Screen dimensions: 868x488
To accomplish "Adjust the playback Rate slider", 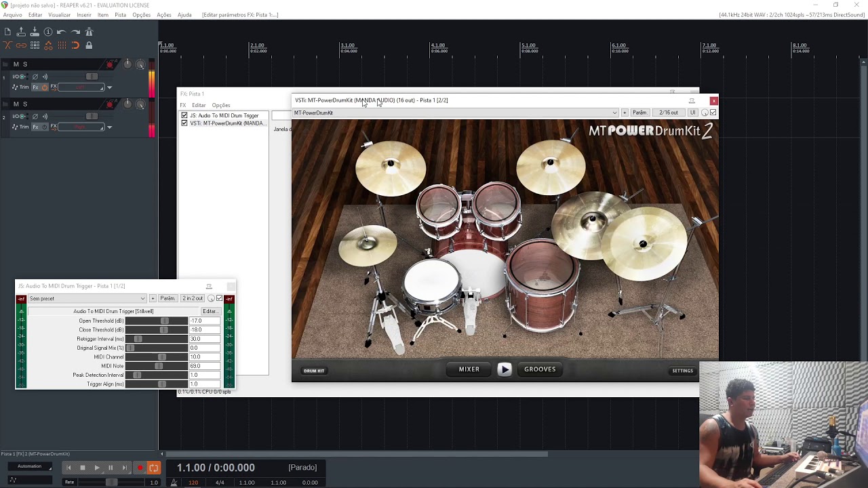I will pos(112,482).
